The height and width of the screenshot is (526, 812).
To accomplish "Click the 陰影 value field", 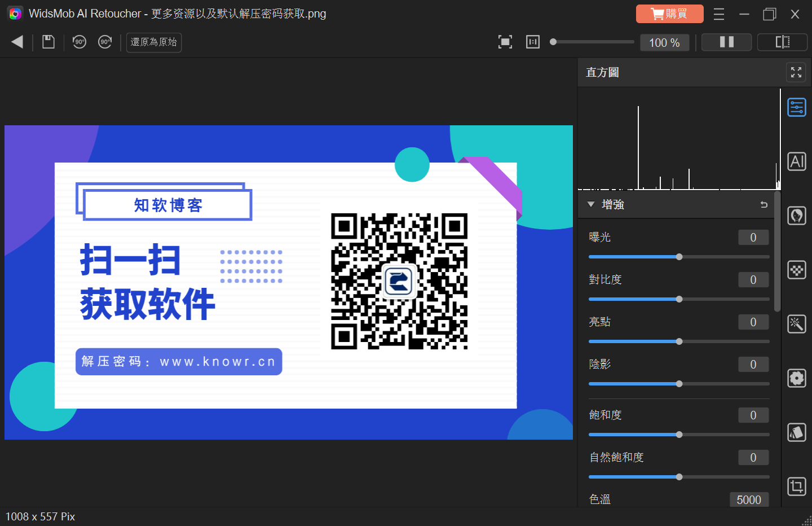I will coord(753,365).
